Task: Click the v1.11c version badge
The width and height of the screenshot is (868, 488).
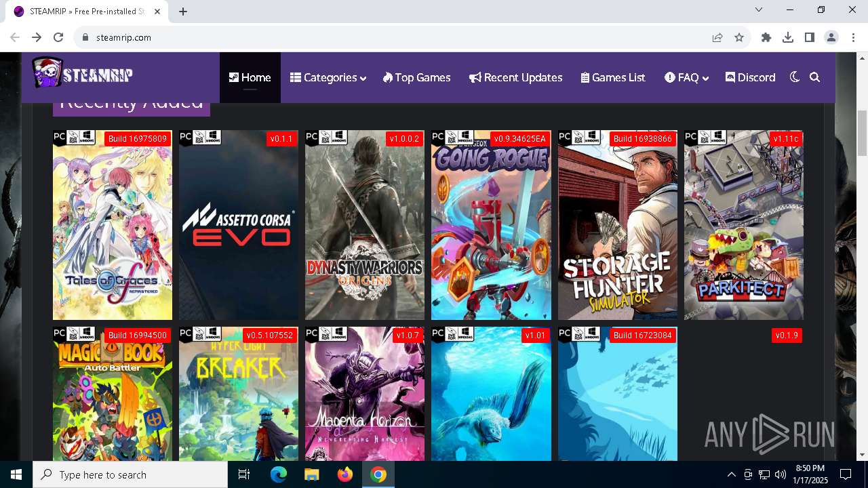Action: click(x=786, y=139)
